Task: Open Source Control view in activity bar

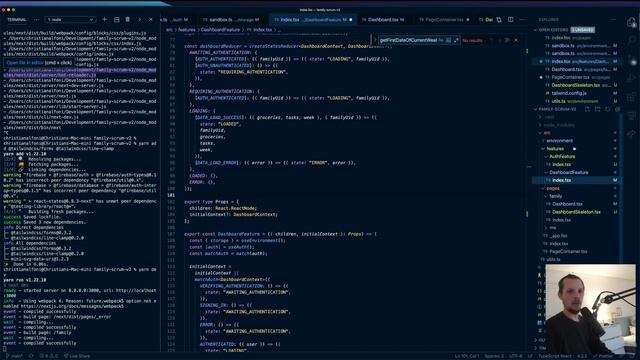Action: click(x=632, y=59)
